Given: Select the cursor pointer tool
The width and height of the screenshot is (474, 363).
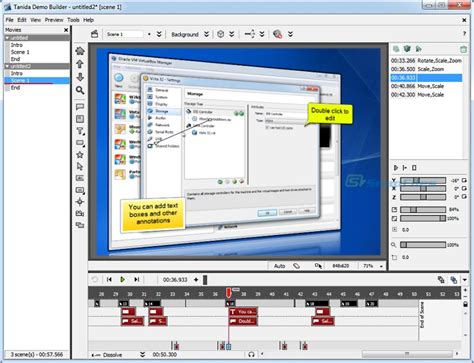Looking at the screenshot, I should click(80, 166).
